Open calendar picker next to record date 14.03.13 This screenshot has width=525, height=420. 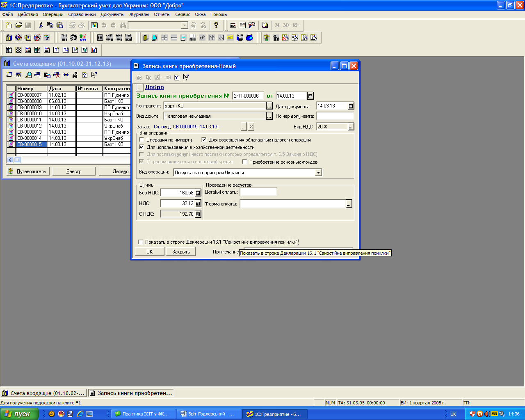[310, 96]
